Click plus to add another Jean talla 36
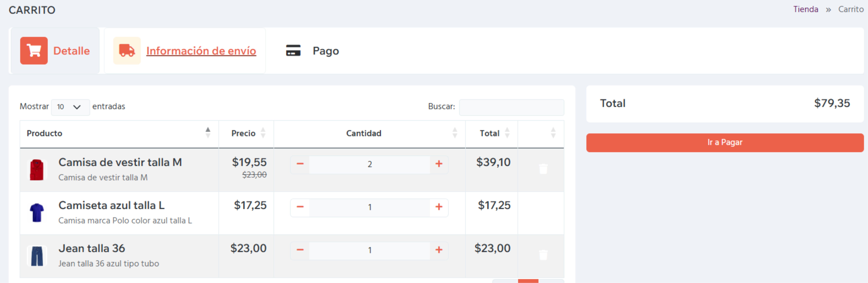Viewport: 868px width, 283px height. tap(439, 250)
